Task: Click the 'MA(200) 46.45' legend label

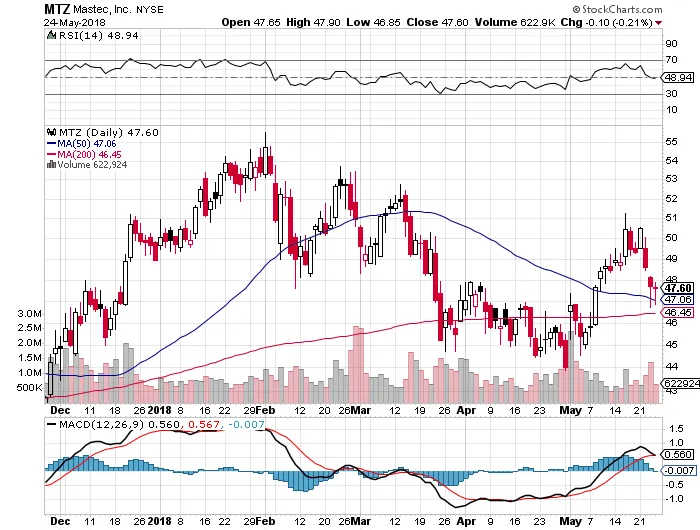Action: click(x=89, y=154)
